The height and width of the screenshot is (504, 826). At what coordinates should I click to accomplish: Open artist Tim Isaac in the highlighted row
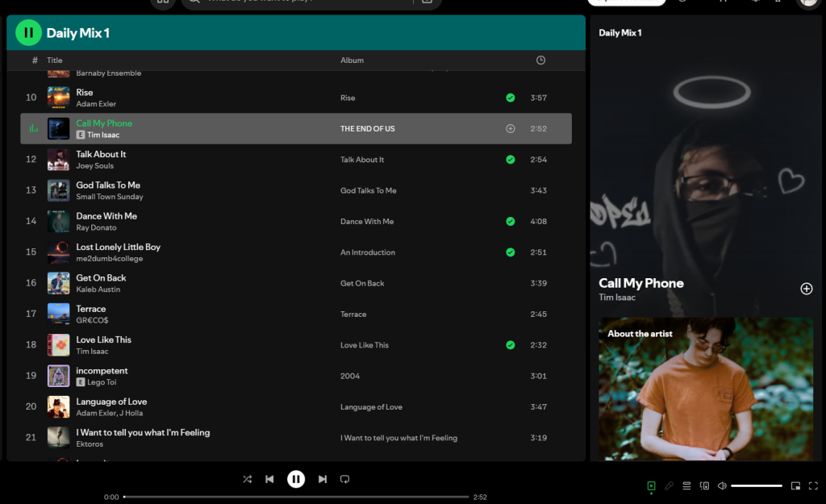(103, 135)
